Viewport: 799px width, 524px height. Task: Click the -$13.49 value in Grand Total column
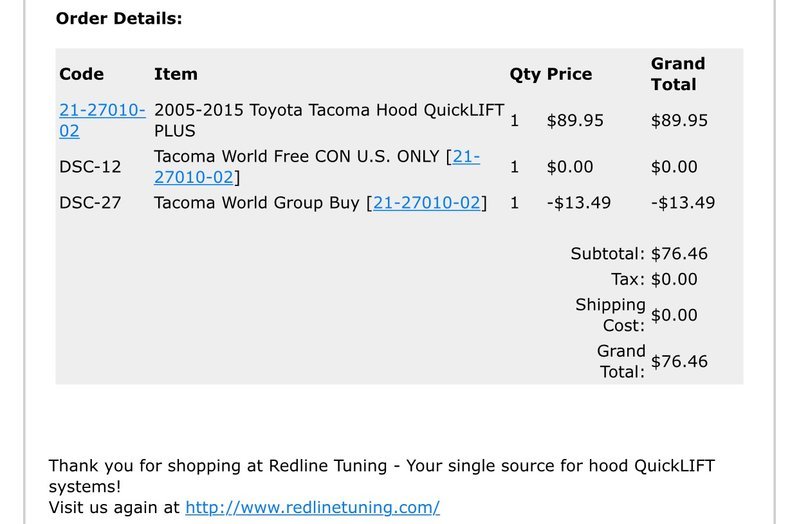683,203
